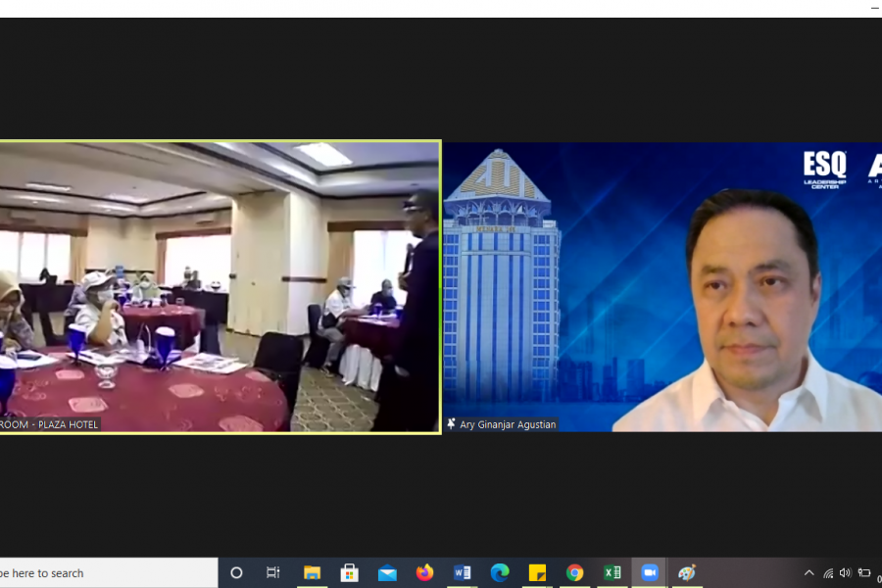Open File Explorer from the taskbar
This screenshot has height=588, width=882.
(x=312, y=573)
